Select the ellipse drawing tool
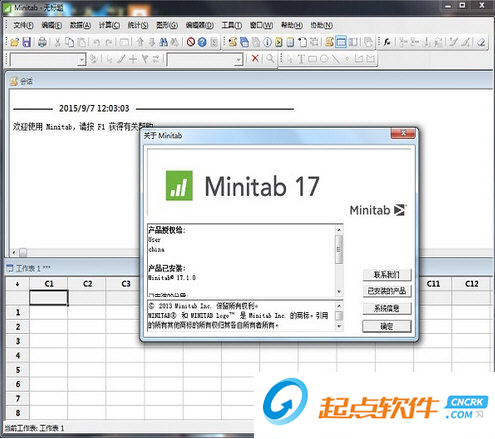495x439 pixels. point(324,59)
